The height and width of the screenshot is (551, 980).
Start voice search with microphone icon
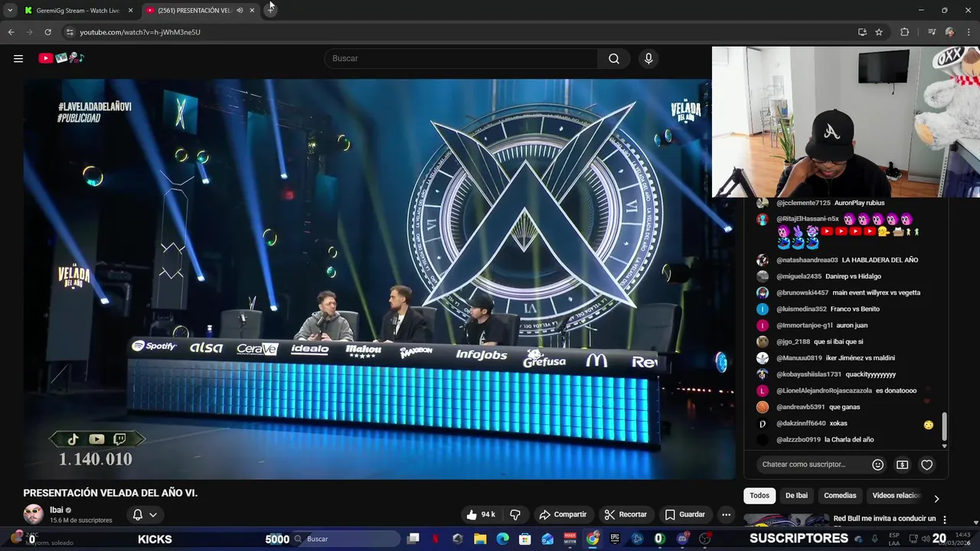coord(648,58)
